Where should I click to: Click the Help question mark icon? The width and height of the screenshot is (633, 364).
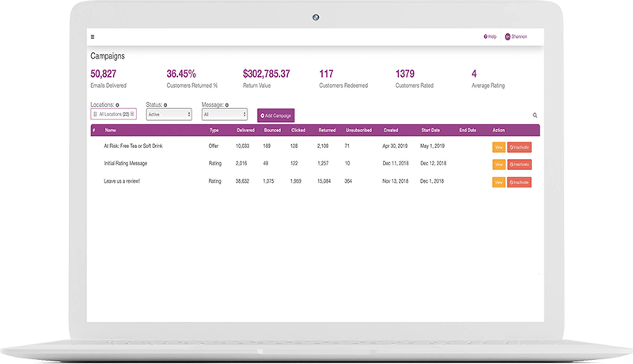click(x=485, y=36)
